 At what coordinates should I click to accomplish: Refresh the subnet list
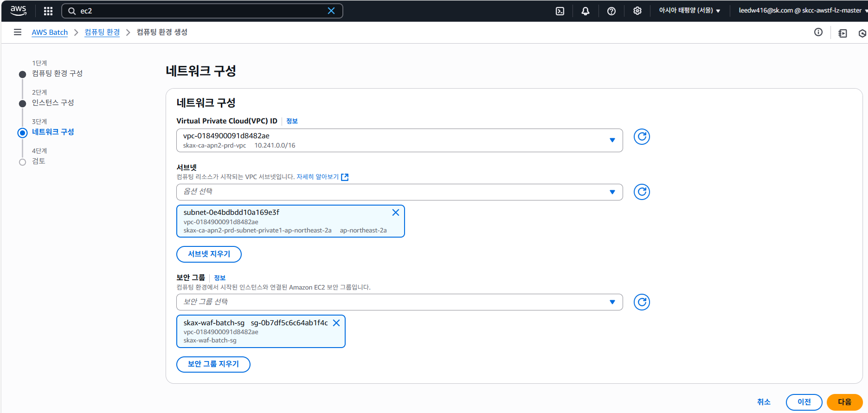642,192
